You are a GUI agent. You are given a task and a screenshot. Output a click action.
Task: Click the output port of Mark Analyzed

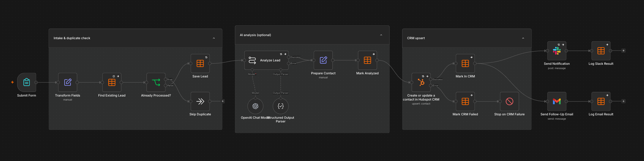point(377,60)
